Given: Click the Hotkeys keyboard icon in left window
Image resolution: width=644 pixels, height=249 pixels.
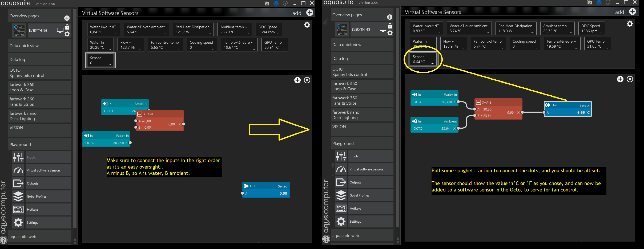Looking at the screenshot, I should (x=18, y=210).
